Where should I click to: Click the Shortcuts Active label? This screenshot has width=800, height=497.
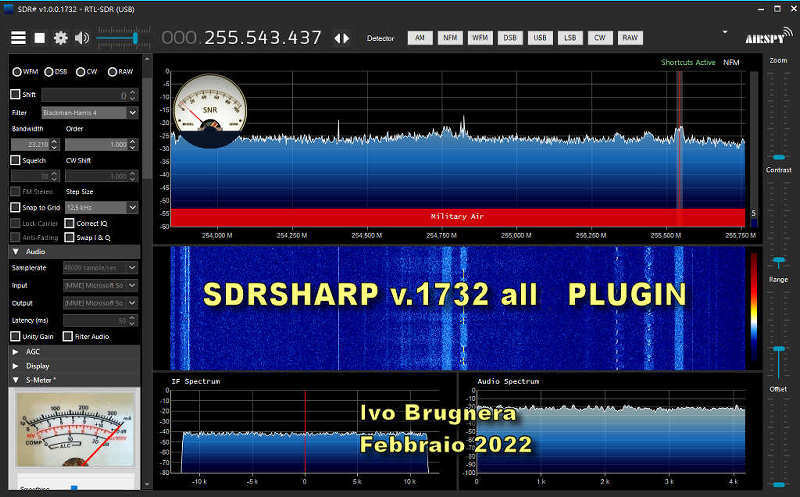[x=688, y=62]
